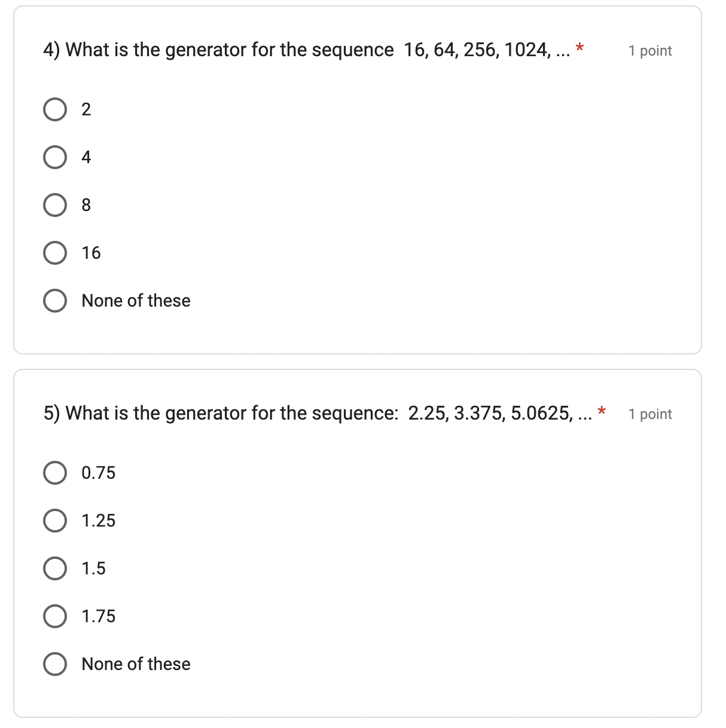Select answer 1.75 for question 5
This screenshot has height=728, width=726.
[55, 616]
